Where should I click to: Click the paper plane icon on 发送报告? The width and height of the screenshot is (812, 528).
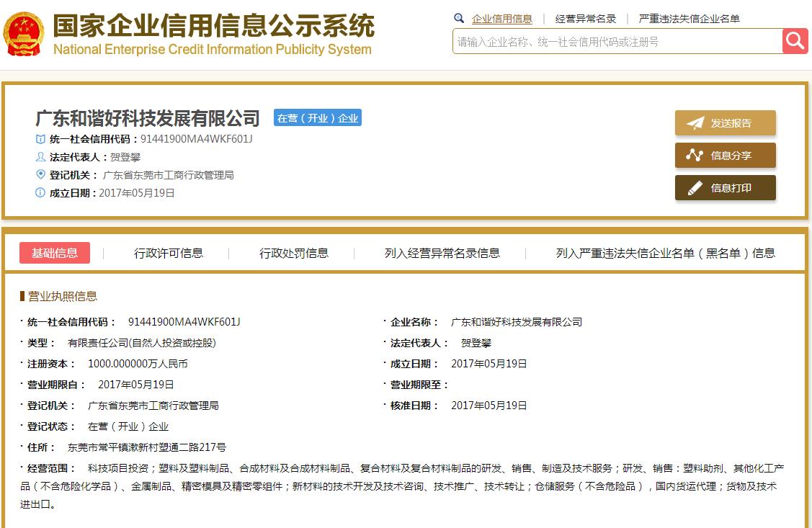[695, 123]
